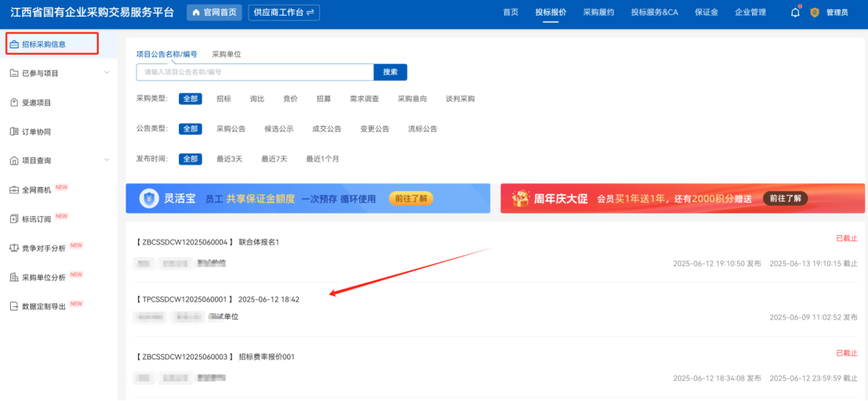Click the 管理员 user name
868x401 pixels.
click(837, 13)
